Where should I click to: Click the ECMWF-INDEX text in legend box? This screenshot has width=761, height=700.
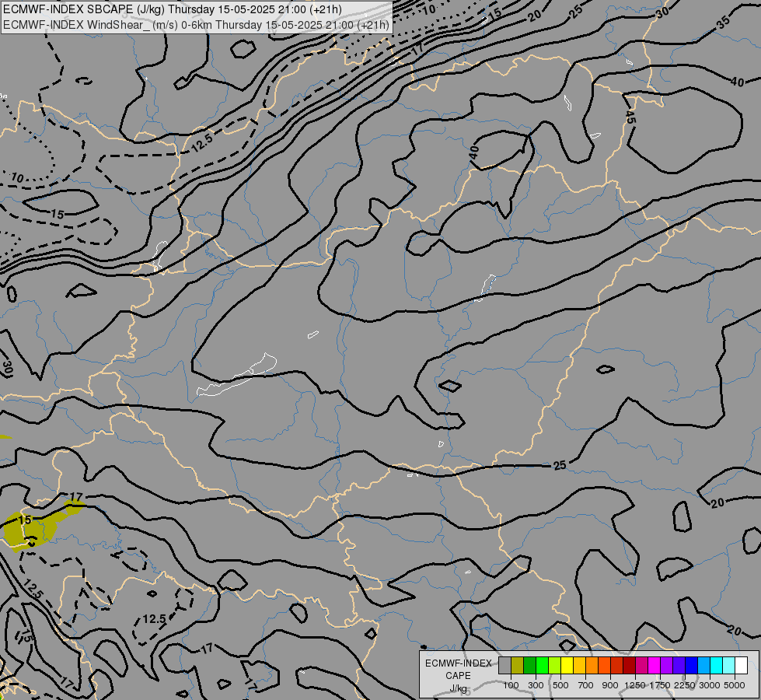[x=458, y=663]
